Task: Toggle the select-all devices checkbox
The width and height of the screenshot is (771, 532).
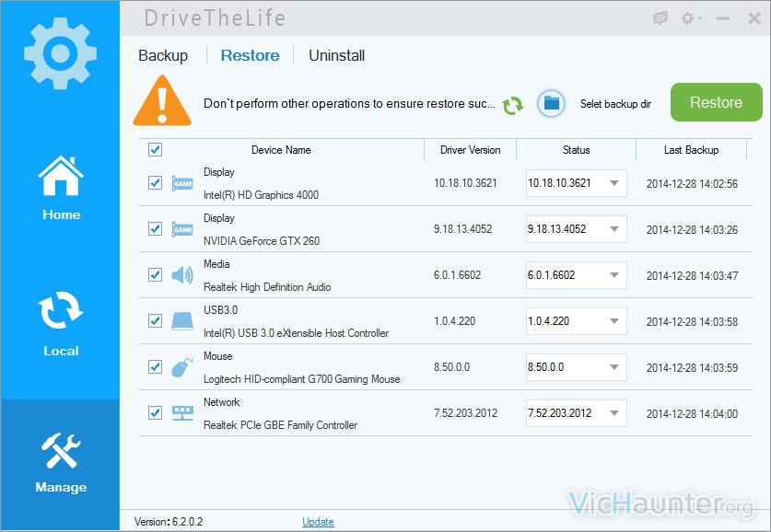Action: [155, 149]
